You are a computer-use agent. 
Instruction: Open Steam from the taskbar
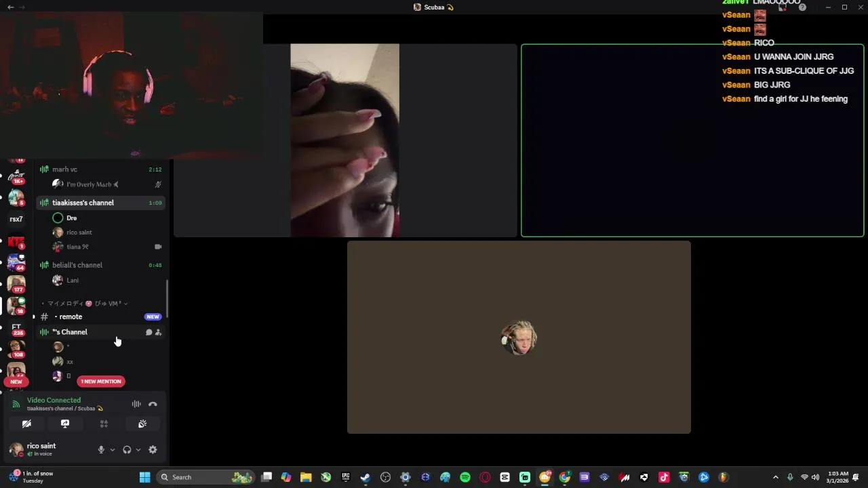point(366,477)
